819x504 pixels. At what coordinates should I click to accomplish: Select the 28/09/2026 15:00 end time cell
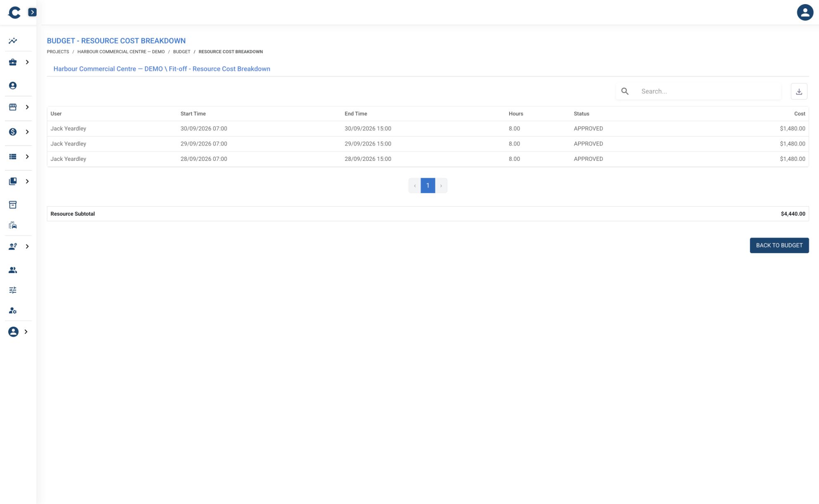coord(368,159)
